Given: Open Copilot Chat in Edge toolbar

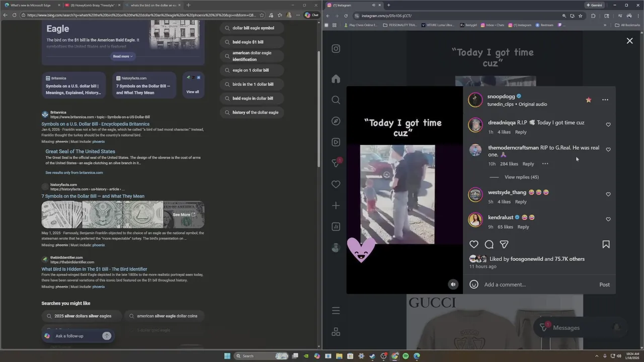Looking at the screenshot, I should pyautogui.click(x=311, y=15).
